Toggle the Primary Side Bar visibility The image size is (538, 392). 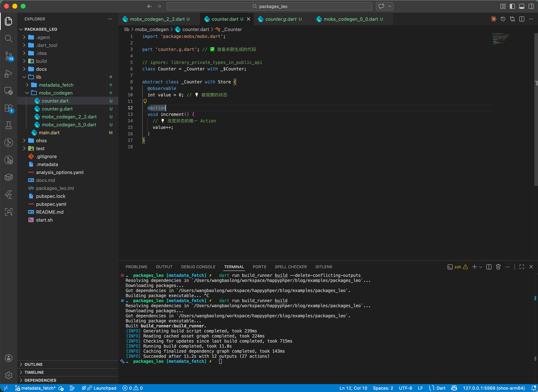(x=512, y=6)
